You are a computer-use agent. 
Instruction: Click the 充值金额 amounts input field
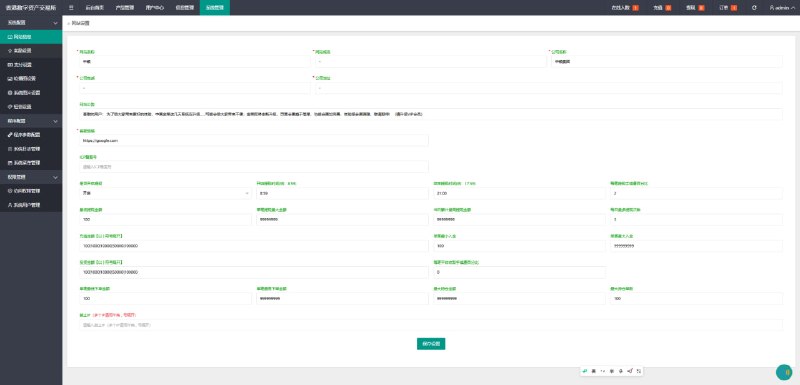click(253, 246)
